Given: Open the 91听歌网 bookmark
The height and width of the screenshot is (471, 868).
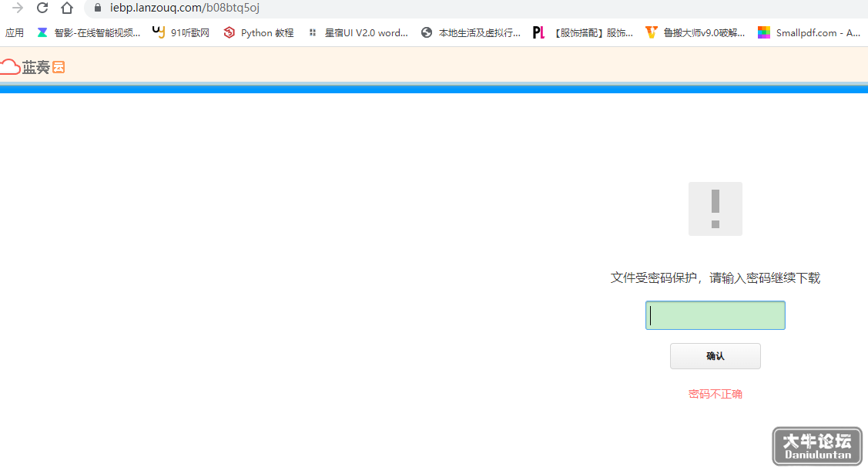Looking at the screenshot, I should tap(181, 32).
